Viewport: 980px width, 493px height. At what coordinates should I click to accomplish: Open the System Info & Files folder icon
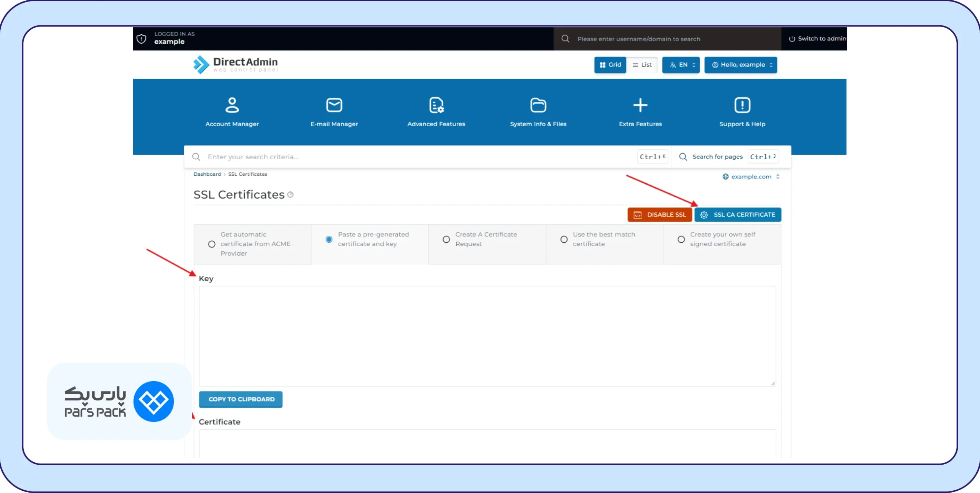click(x=538, y=105)
